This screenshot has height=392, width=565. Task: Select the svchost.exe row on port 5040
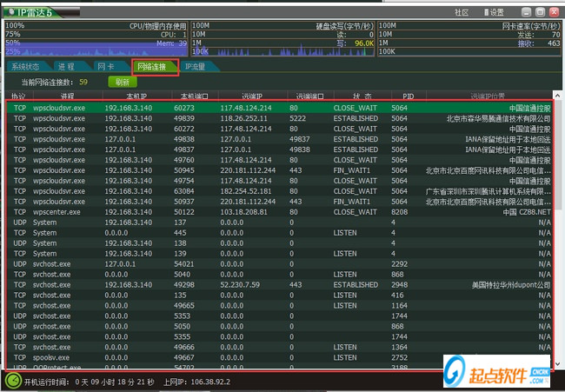click(x=279, y=275)
